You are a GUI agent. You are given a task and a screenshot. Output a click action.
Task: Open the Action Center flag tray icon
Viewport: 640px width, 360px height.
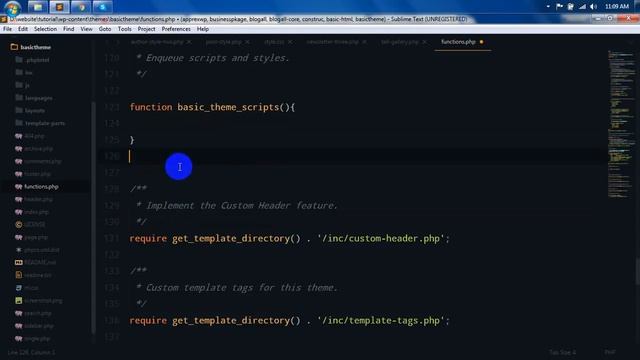(x=559, y=7)
